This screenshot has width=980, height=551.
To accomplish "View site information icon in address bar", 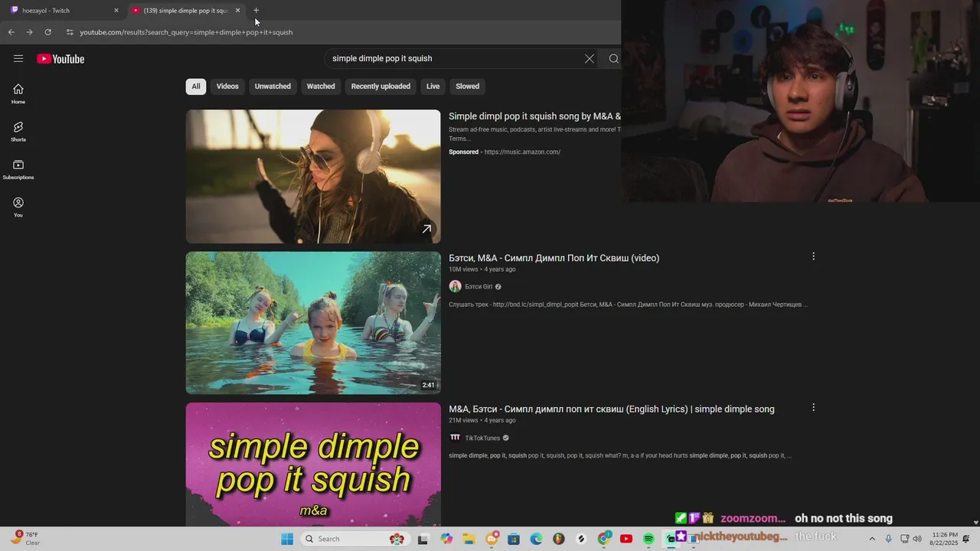I will (x=70, y=32).
